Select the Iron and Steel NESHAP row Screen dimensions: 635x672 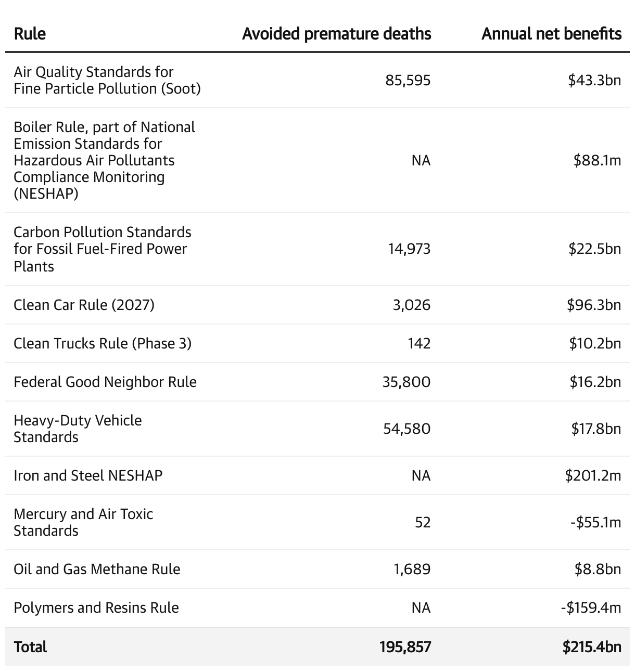(317, 475)
